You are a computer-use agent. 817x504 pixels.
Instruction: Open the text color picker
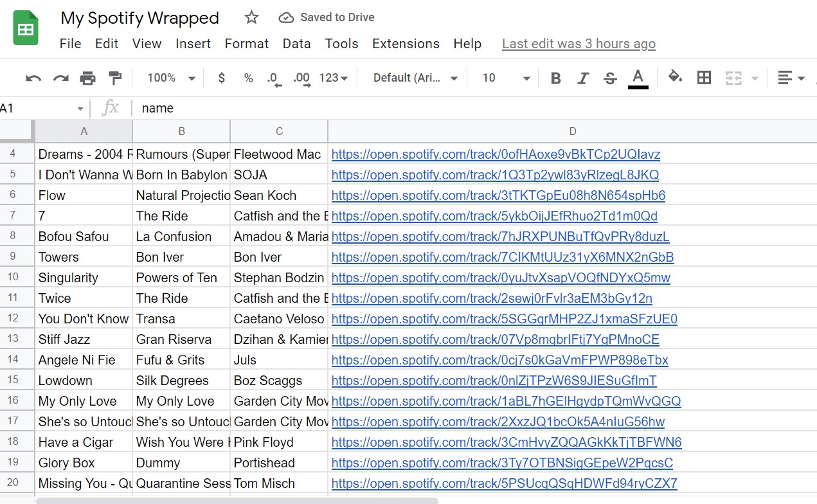pos(638,78)
